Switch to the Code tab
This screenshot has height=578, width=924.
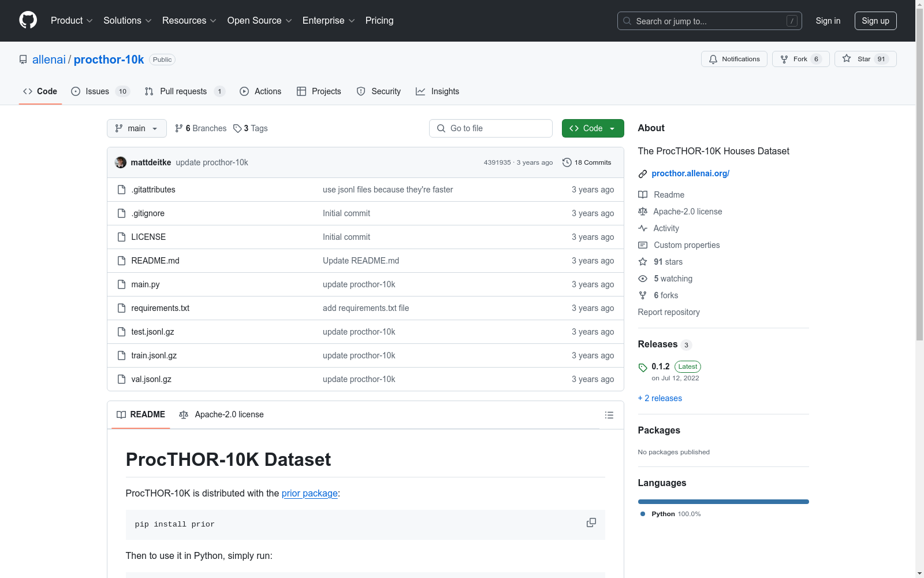tap(40, 91)
